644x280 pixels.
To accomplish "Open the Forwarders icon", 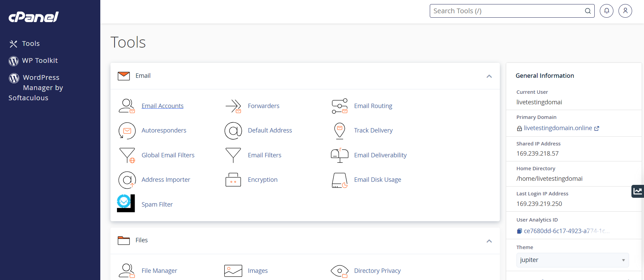I will point(233,106).
